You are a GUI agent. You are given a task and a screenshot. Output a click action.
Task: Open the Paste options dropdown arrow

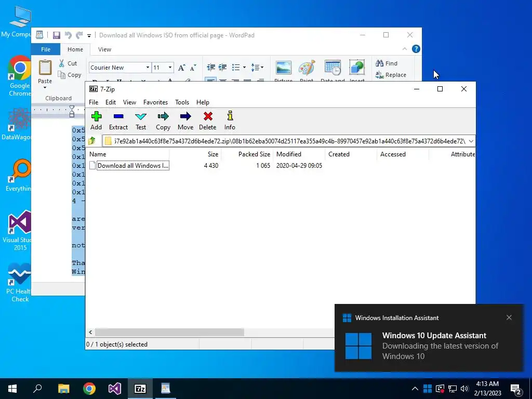point(45,88)
